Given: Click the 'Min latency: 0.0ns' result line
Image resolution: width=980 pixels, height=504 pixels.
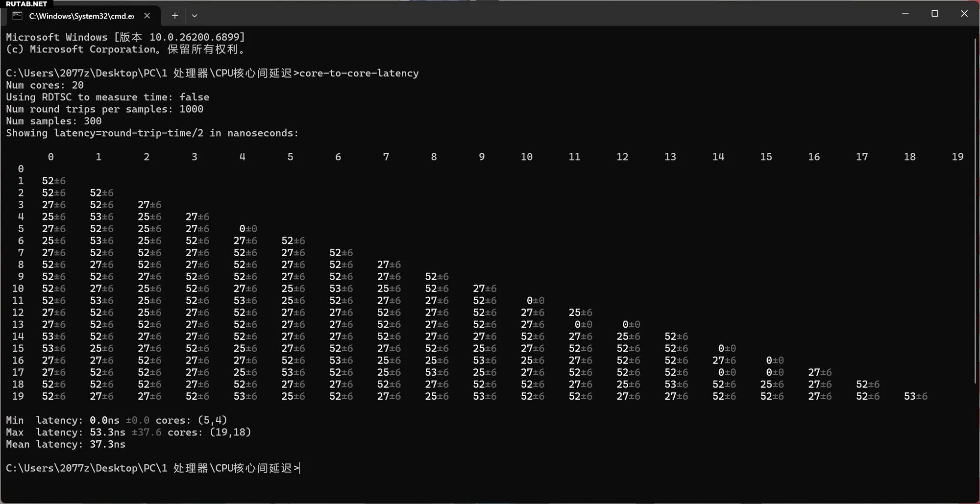Looking at the screenshot, I should 116,420.
